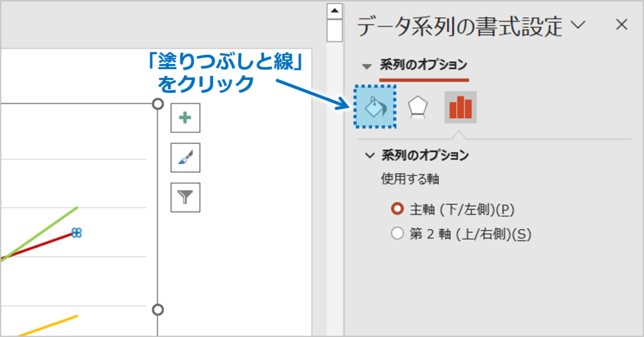
Task: Open the Fill & Line paint bucket tab
Action: 375,107
